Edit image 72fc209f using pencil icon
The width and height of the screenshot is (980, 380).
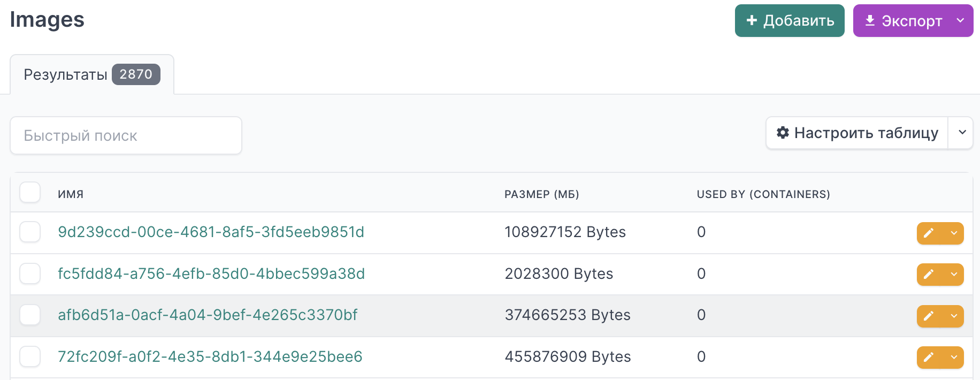pyautogui.click(x=929, y=357)
